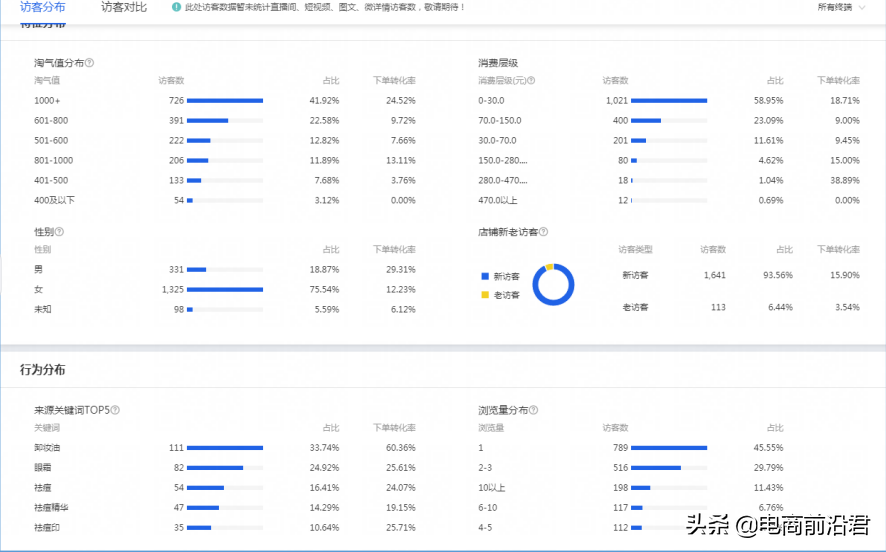
Task: Click the 1,325 female visitor count
Action: (173, 289)
